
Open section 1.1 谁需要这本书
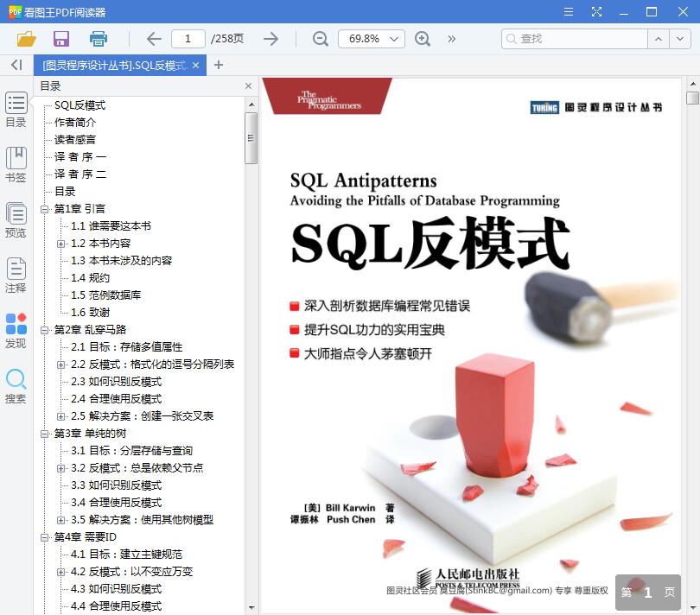(111, 226)
